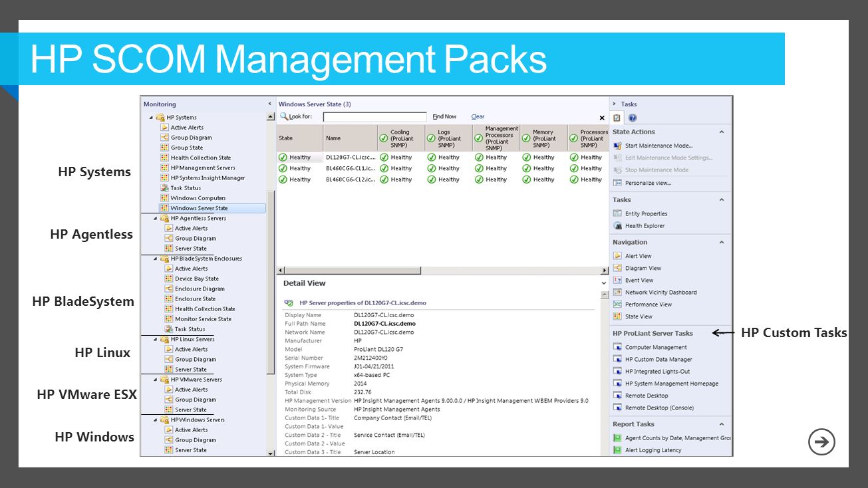Image resolution: width=868 pixels, height=488 pixels.
Task: Click the clipboard tab icon in Tasks pane
Action: [x=617, y=118]
